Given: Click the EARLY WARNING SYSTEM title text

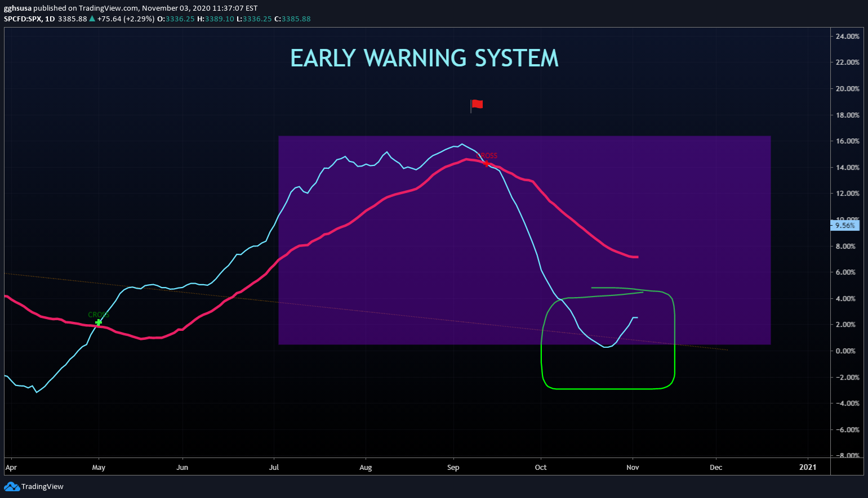Looking at the screenshot, I should click(424, 59).
